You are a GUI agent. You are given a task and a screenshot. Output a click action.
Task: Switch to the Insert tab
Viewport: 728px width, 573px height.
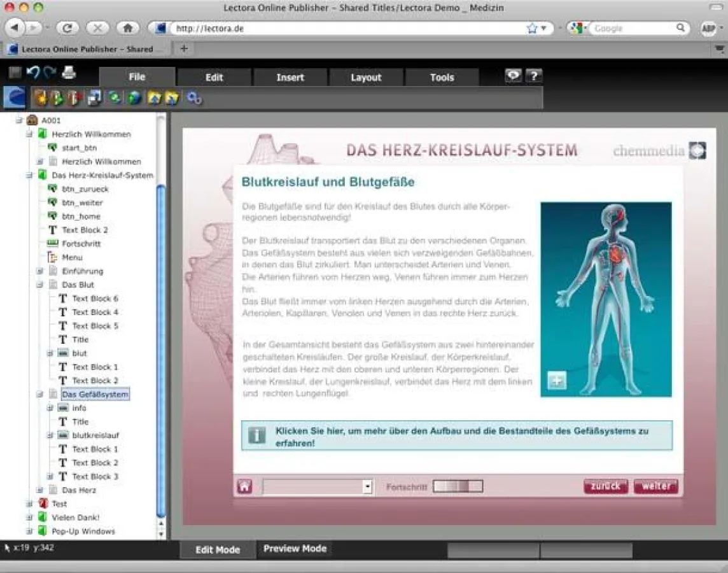tap(290, 77)
